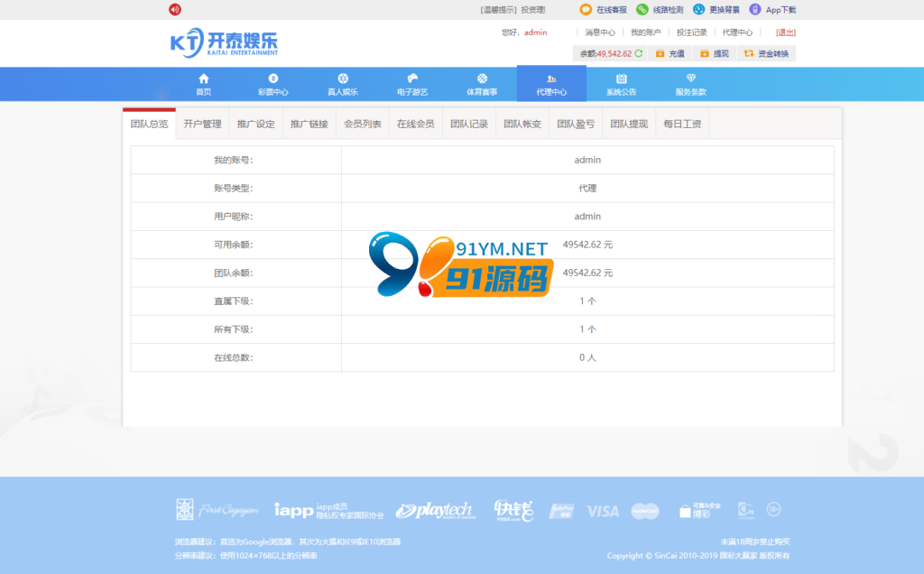
Task: Open 在线客服 online support chat icon
Action: point(586,10)
